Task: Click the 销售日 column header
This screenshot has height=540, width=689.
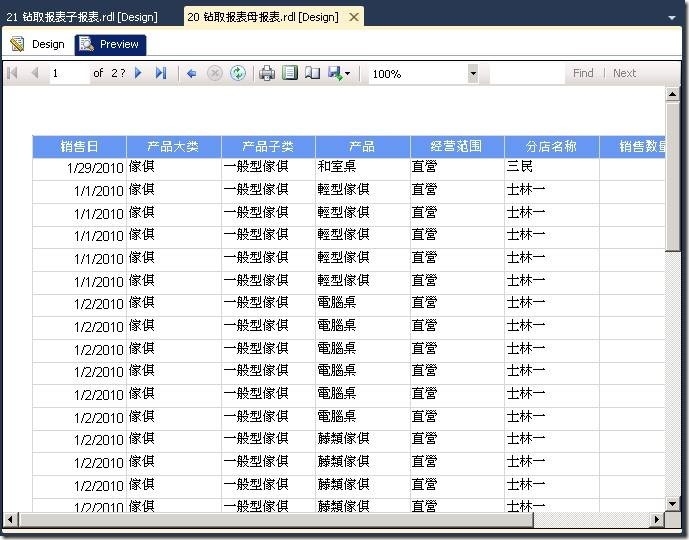Action: tap(80, 146)
